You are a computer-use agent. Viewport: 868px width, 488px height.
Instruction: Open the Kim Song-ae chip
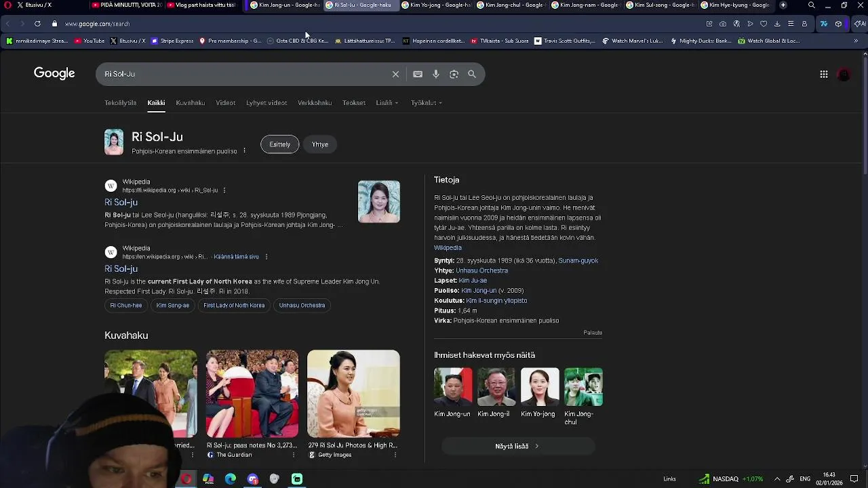pos(173,306)
